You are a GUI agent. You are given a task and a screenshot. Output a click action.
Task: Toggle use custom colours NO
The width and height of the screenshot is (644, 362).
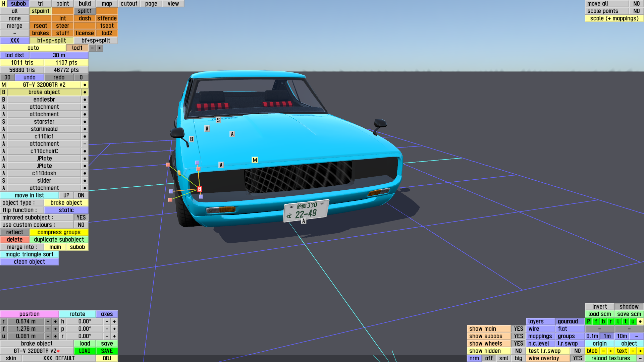point(81,225)
